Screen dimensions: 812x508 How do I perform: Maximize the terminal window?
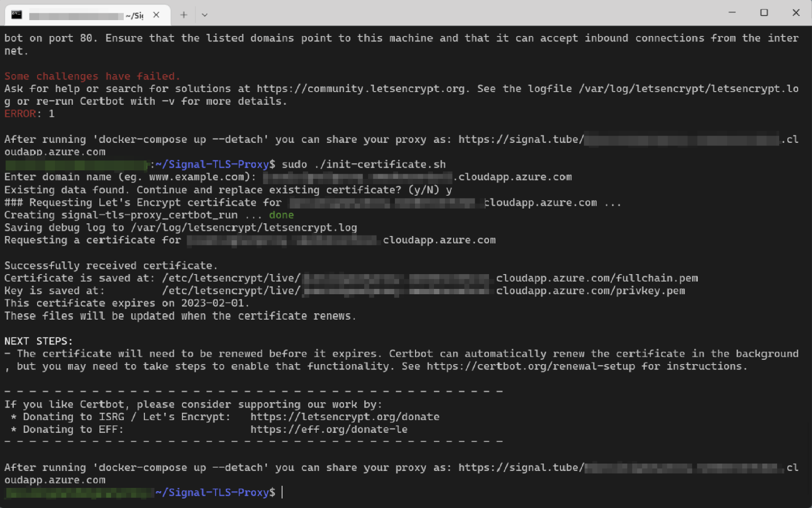tap(764, 13)
